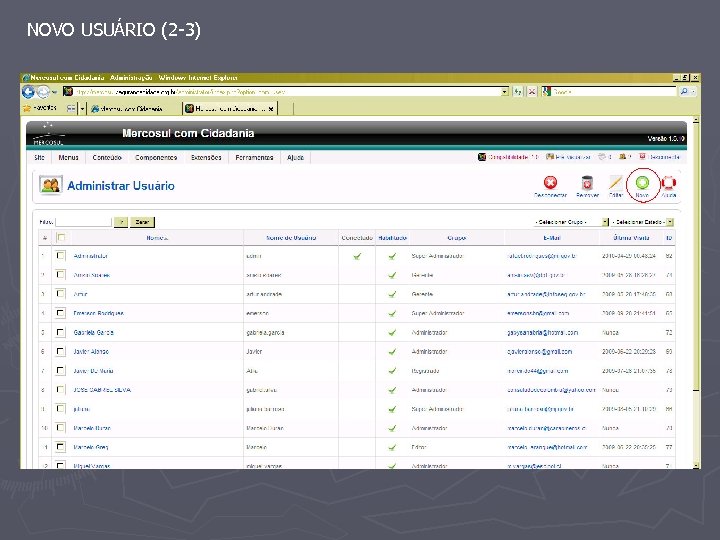Open the Extensões menu
Screen dimensions: 720x540
206,158
